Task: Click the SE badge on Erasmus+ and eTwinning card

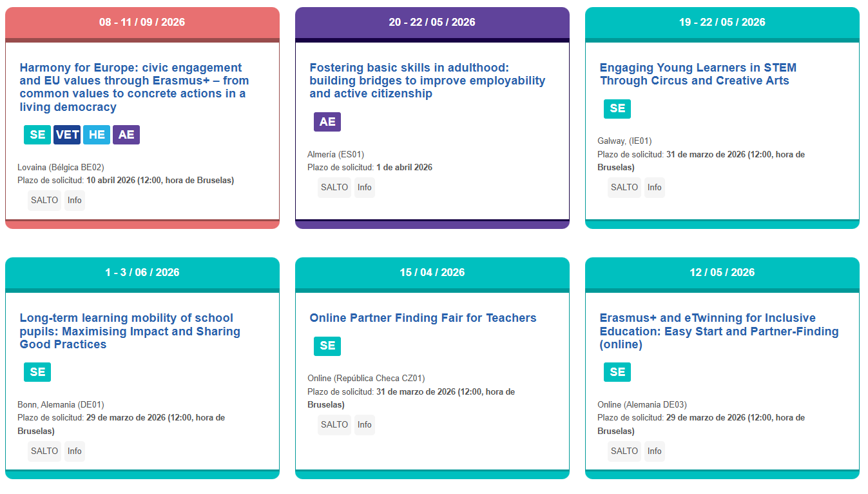Action: pyautogui.click(x=617, y=372)
